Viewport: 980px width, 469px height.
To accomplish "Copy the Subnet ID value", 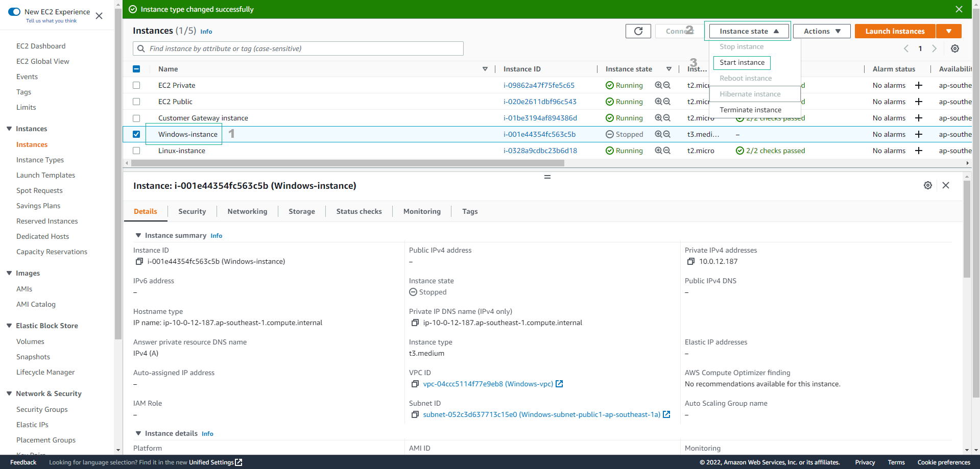I will coord(415,414).
